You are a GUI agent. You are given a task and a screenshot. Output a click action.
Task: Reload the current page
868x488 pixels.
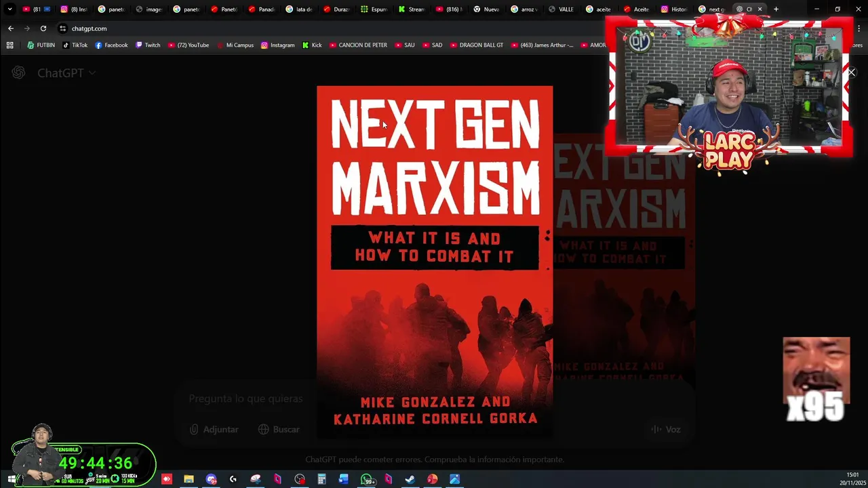43,28
